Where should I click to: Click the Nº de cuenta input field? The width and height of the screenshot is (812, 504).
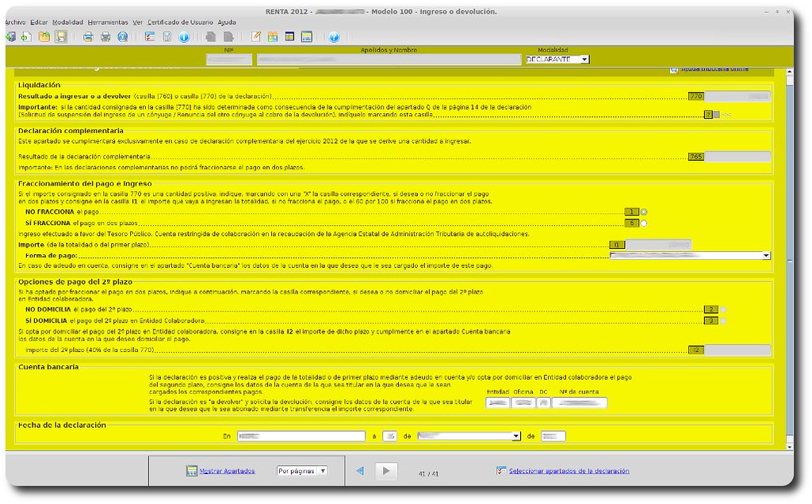580,403
